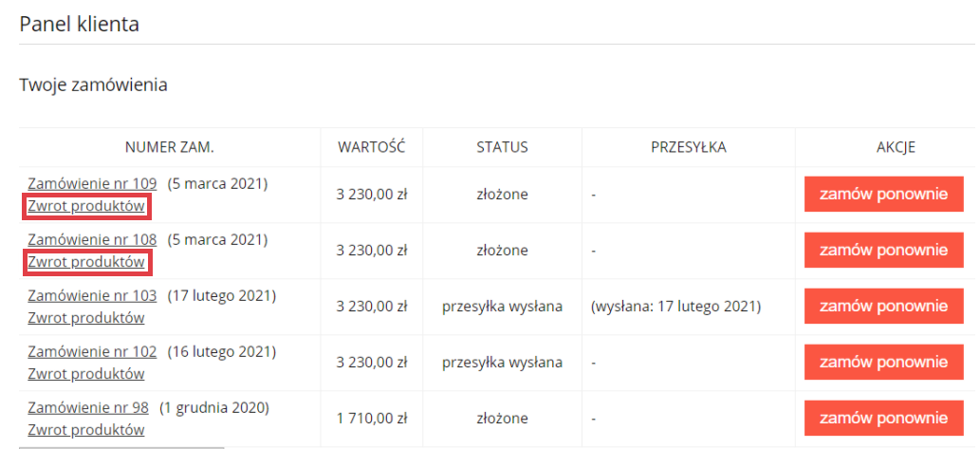Open order link Zamówienie nr 98

(x=88, y=408)
